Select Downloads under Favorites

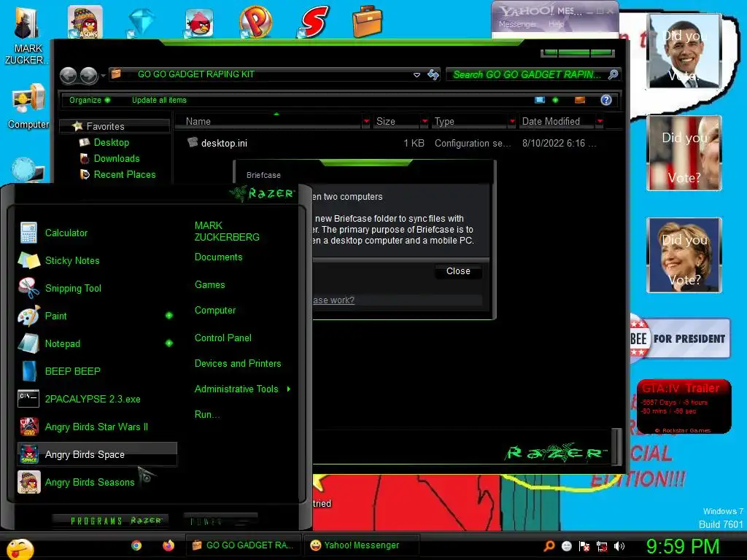click(x=117, y=158)
